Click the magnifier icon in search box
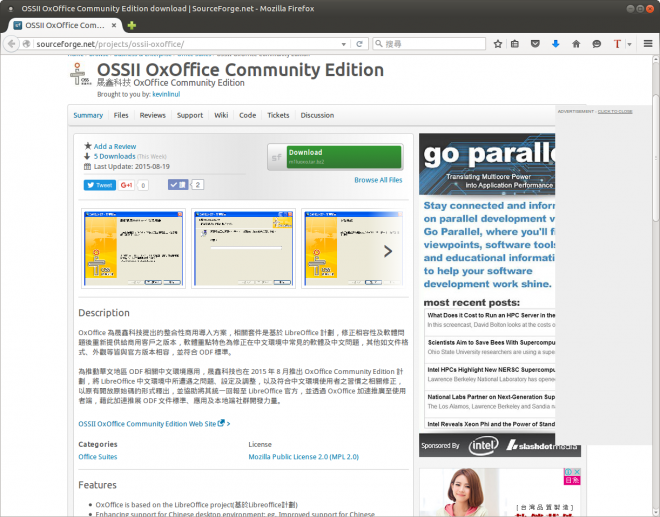Image resolution: width=660 pixels, height=517 pixels. pyautogui.click(x=379, y=43)
